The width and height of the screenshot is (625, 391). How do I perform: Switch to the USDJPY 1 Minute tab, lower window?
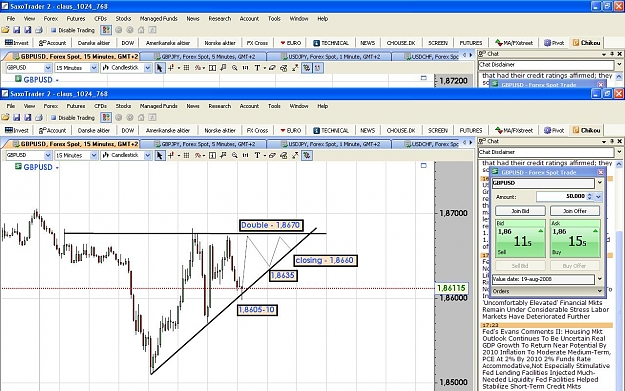(329, 144)
